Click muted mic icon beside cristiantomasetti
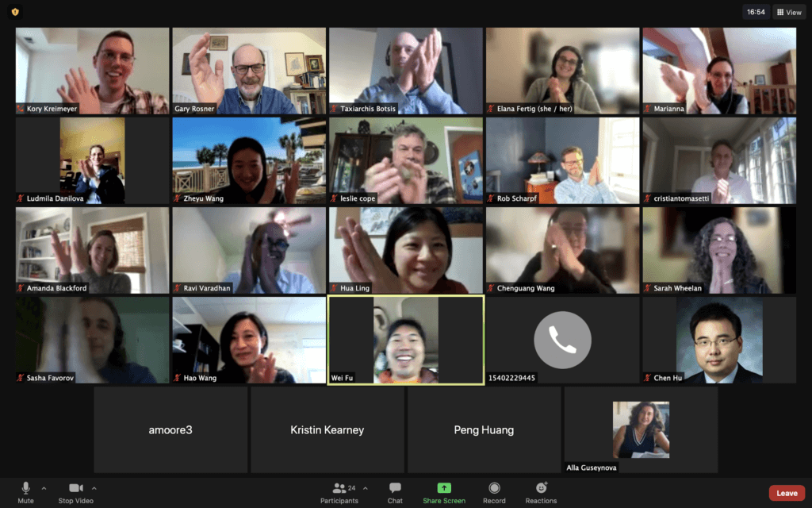The width and height of the screenshot is (812, 508). point(647,198)
